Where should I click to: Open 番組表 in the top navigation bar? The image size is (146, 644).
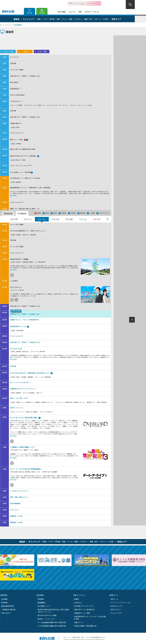16,19
